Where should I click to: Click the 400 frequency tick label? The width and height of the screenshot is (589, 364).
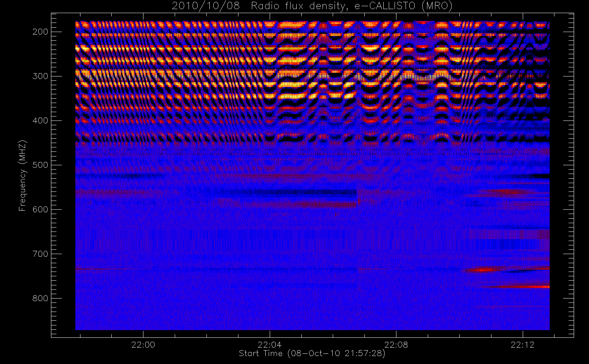(x=40, y=120)
